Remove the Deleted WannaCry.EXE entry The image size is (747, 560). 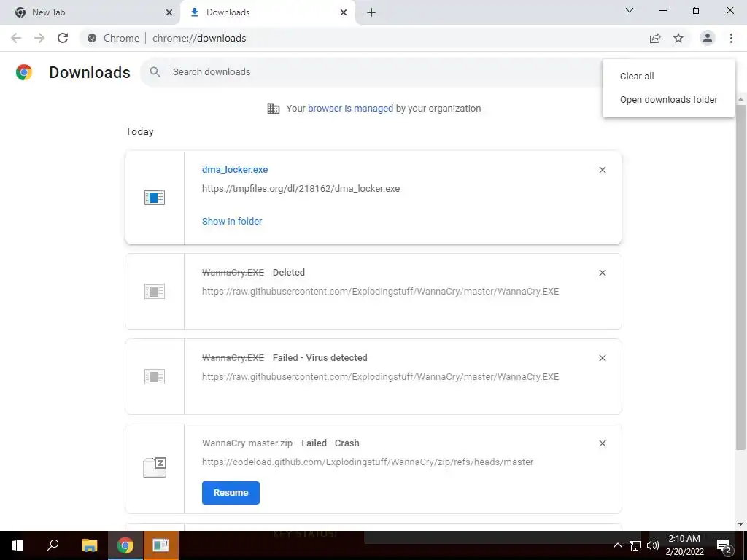tap(603, 273)
